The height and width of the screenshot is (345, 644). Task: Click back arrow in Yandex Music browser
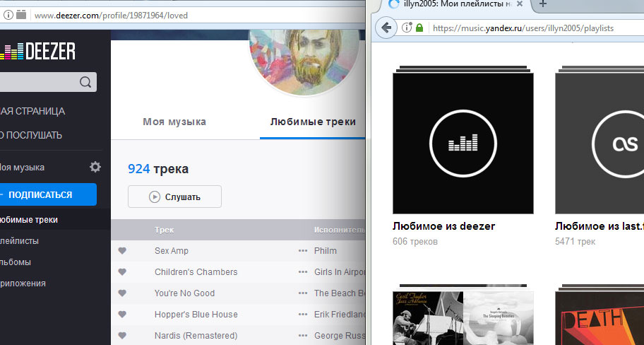point(386,28)
